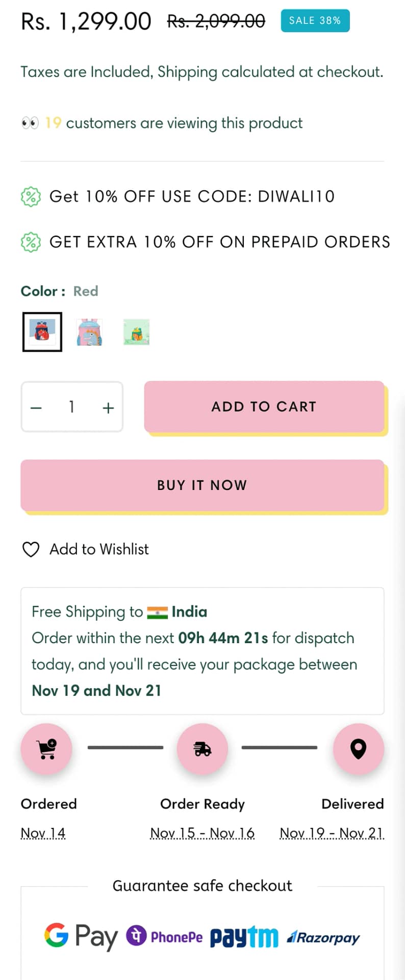Viewport: 405px width, 980px height.
Task: Click the Razorpay logo
Action: (323, 937)
